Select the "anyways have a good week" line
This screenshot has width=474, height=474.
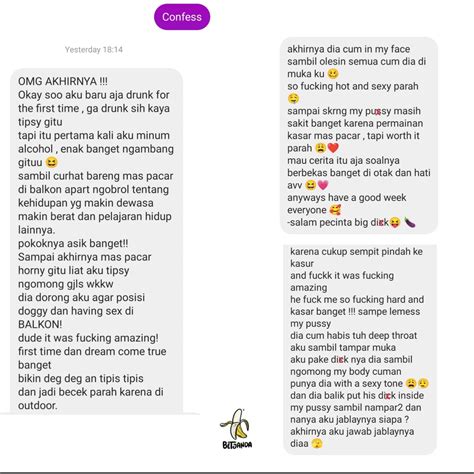[347, 198]
